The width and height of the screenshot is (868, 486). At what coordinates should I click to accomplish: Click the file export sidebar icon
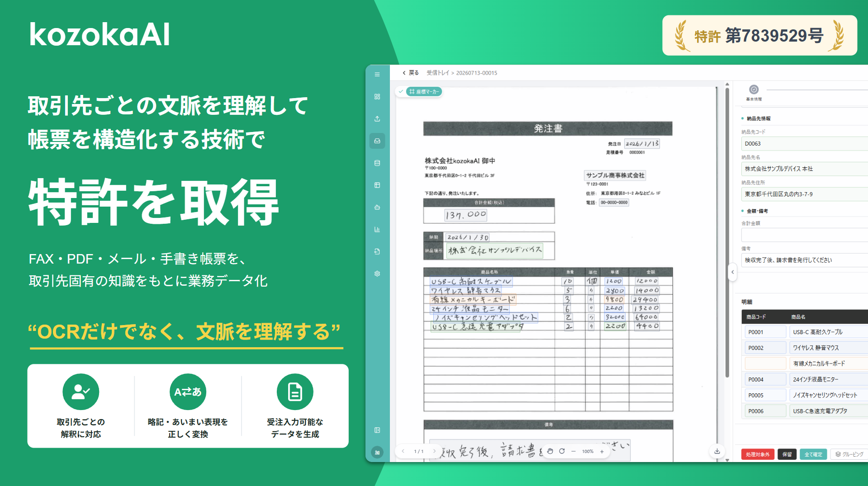pos(377,252)
